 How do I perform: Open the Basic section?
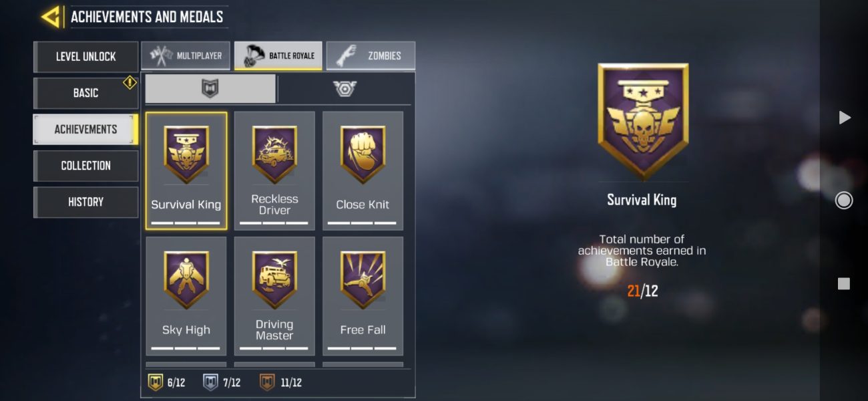pyautogui.click(x=85, y=93)
